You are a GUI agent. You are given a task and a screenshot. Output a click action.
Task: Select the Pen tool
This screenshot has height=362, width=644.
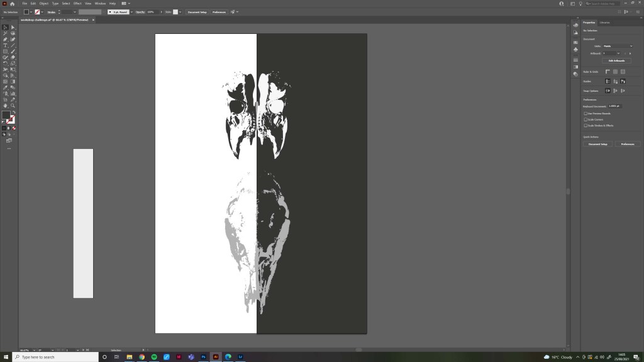click(5, 39)
